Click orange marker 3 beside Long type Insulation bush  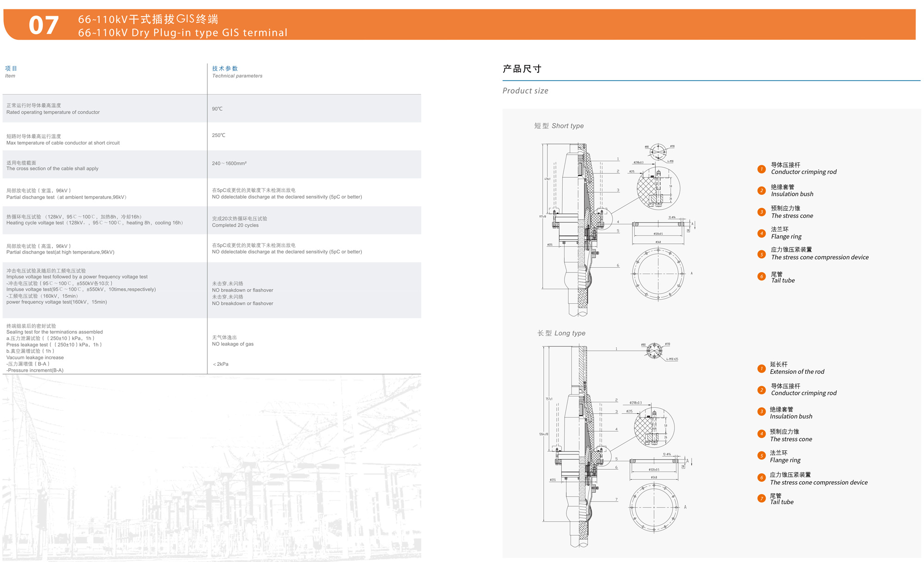[761, 411]
